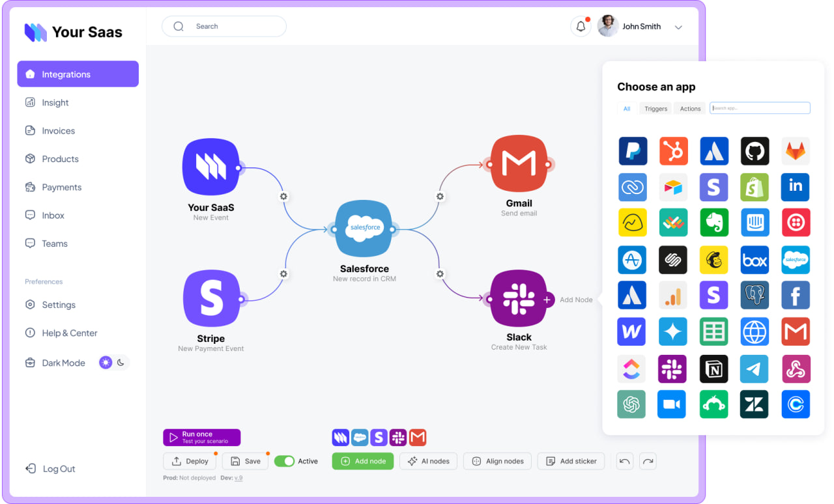This screenshot has width=834, height=504.
Task: Show All apps filter tab
Action: (x=627, y=109)
